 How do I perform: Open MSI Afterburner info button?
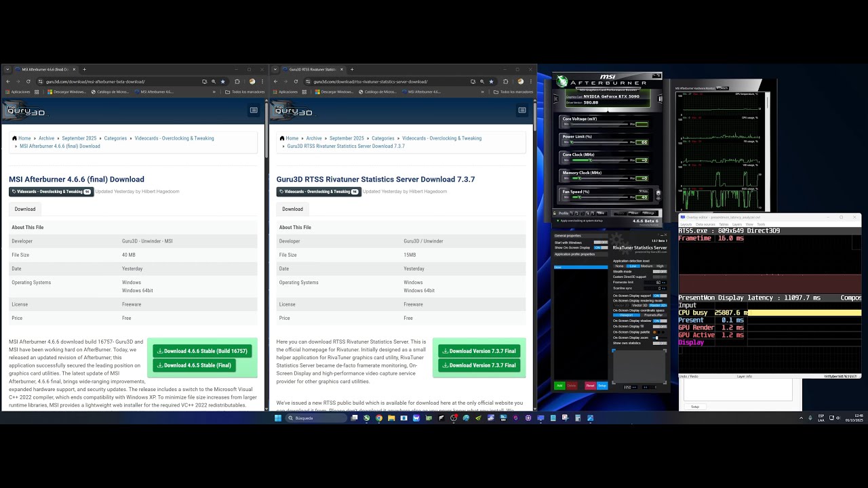pyautogui.click(x=660, y=99)
